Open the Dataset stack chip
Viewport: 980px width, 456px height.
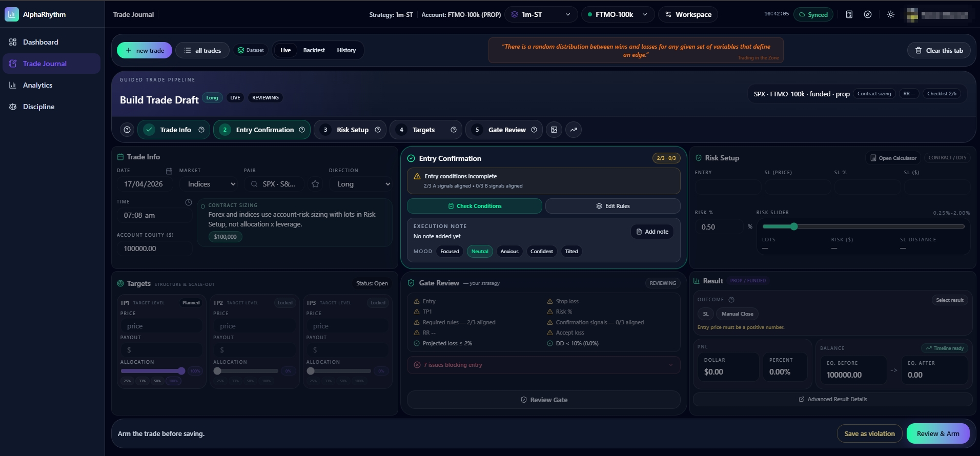point(251,50)
